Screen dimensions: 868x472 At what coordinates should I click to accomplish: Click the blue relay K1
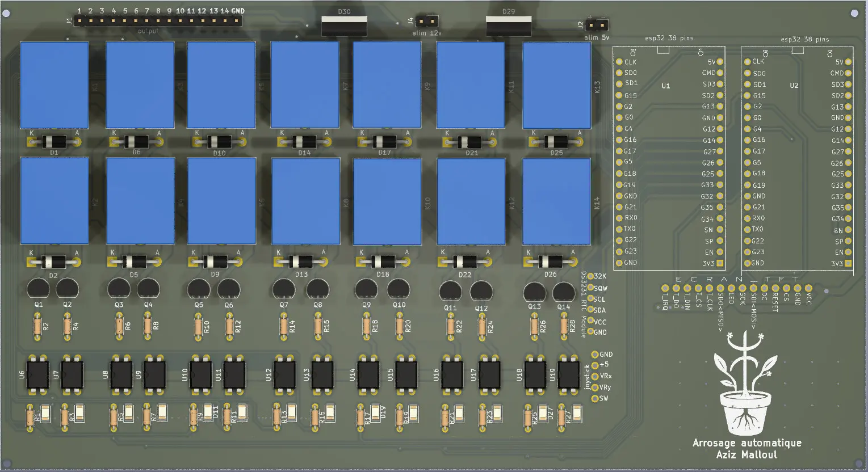pyautogui.click(x=54, y=85)
